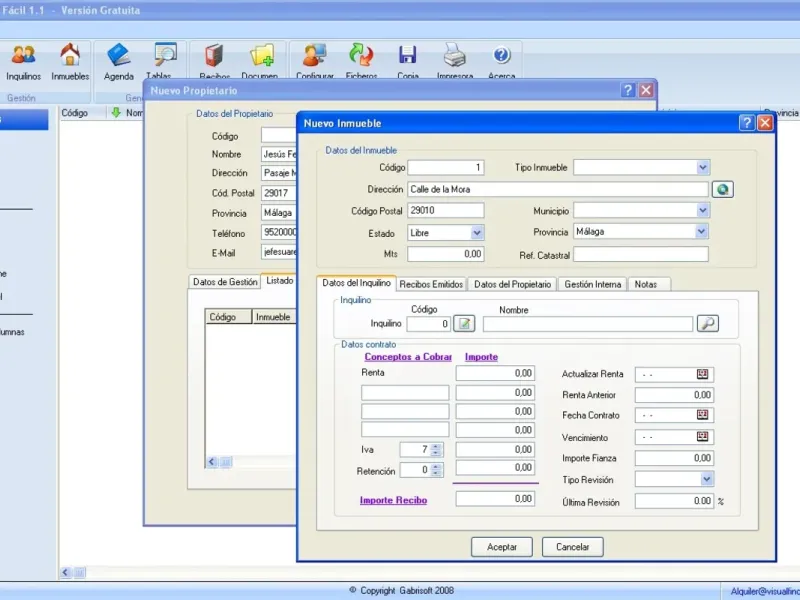Viewport: 800px width, 600px height.
Task: Click the Importe Recibo link
Action: (x=393, y=501)
